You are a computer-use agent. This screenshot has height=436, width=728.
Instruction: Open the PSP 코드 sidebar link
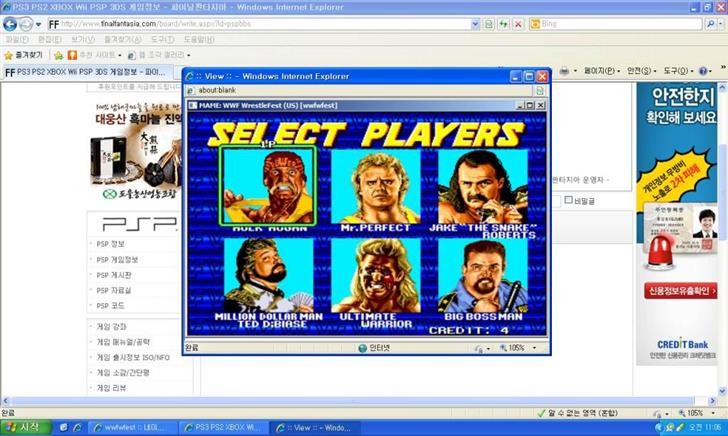point(110,306)
